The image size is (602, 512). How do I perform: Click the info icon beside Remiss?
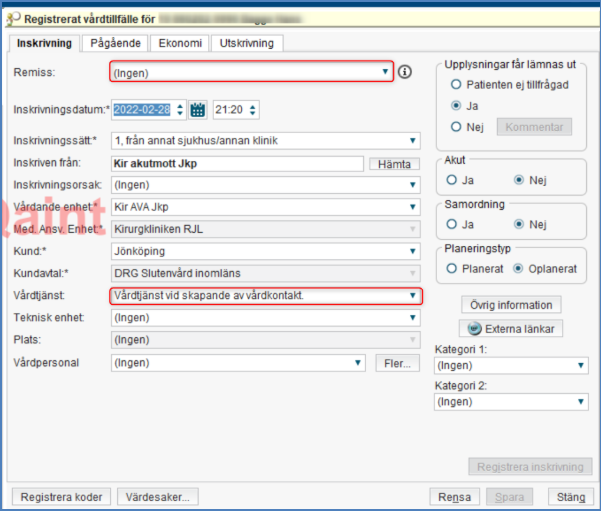point(405,72)
